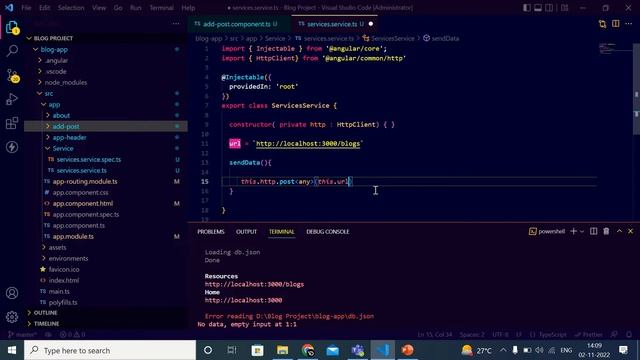The height and width of the screenshot is (360, 640).
Task: Open services.service.spec.ts file
Action: (89, 160)
